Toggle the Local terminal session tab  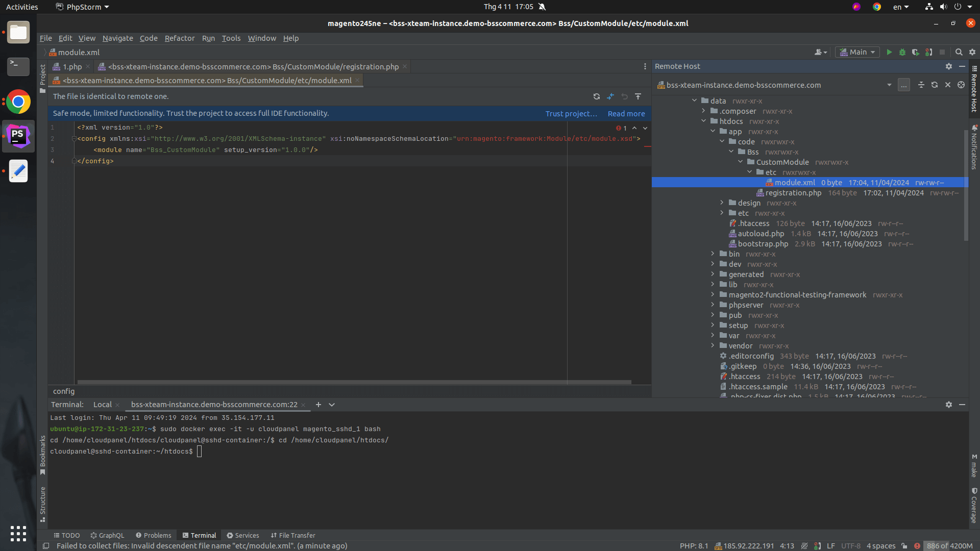click(x=102, y=405)
